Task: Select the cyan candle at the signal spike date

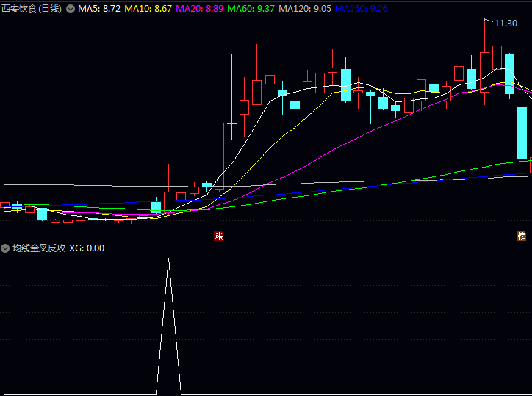Action: click(x=156, y=206)
